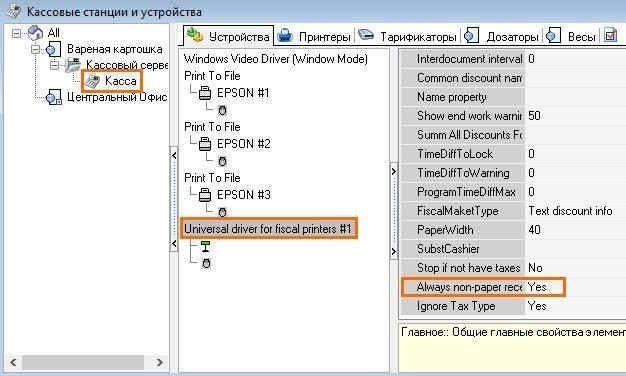
Task: Select the green fiscal printer device icon
Action: pyautogui.click(x=206, y=246)
